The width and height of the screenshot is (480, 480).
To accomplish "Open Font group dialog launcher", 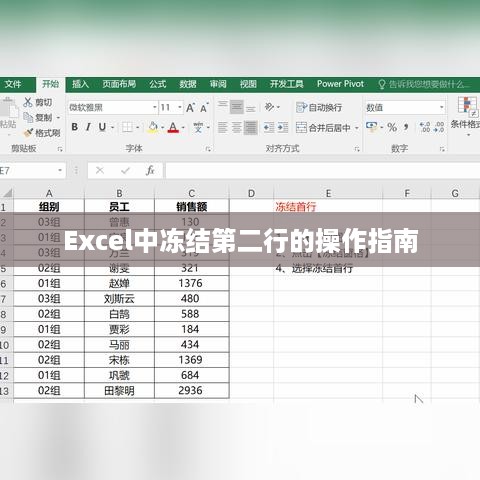I will 208,149.
